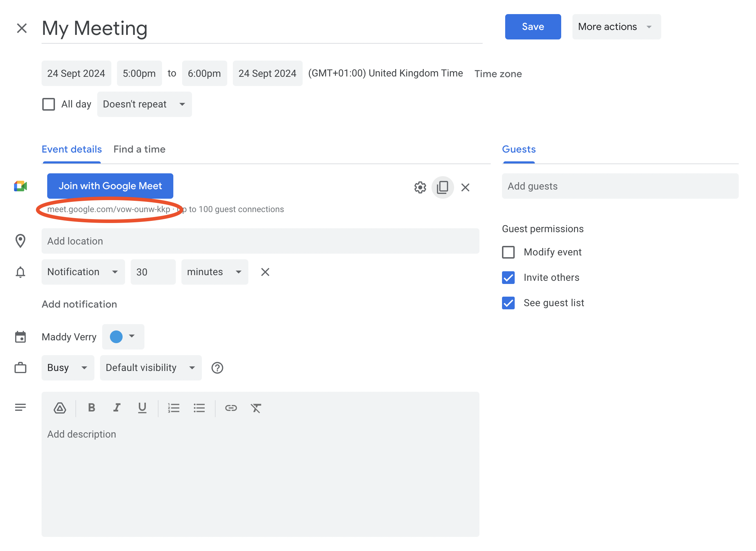The image size is (756, 551).
Task: Click the Maddy Verry calendar name
Action: coord(69,337)
